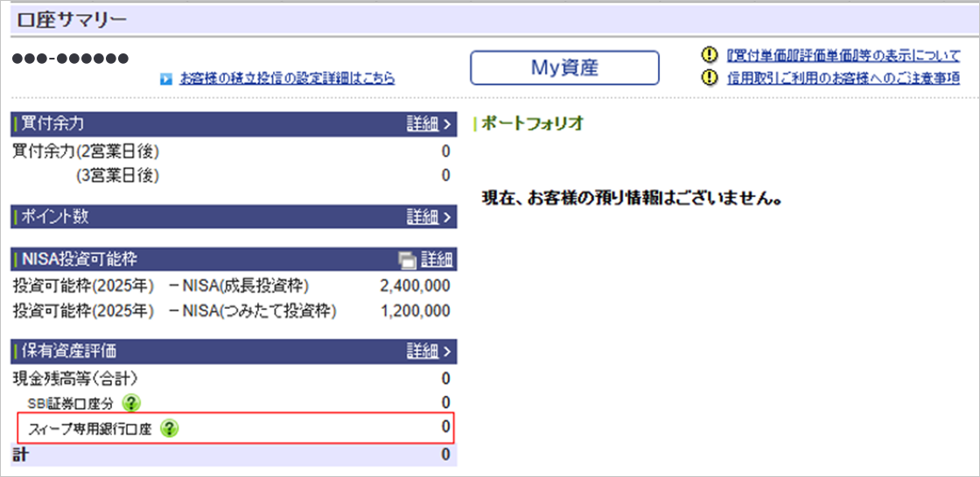Screen dimensions: 980x477
Task: Click warning icon beside 信用取引 notice
Action: (x=710, y=78)
